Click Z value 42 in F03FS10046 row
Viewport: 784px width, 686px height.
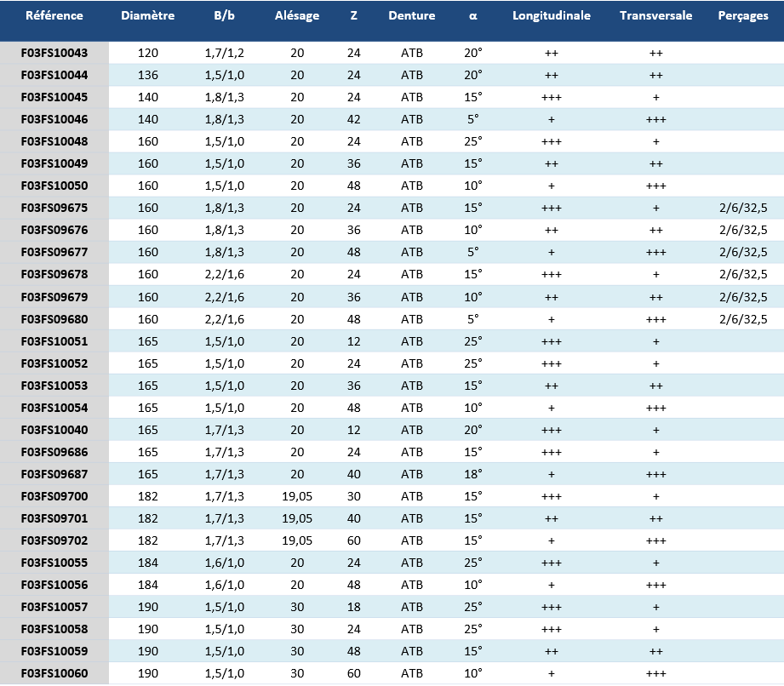(x=354, y=119)
